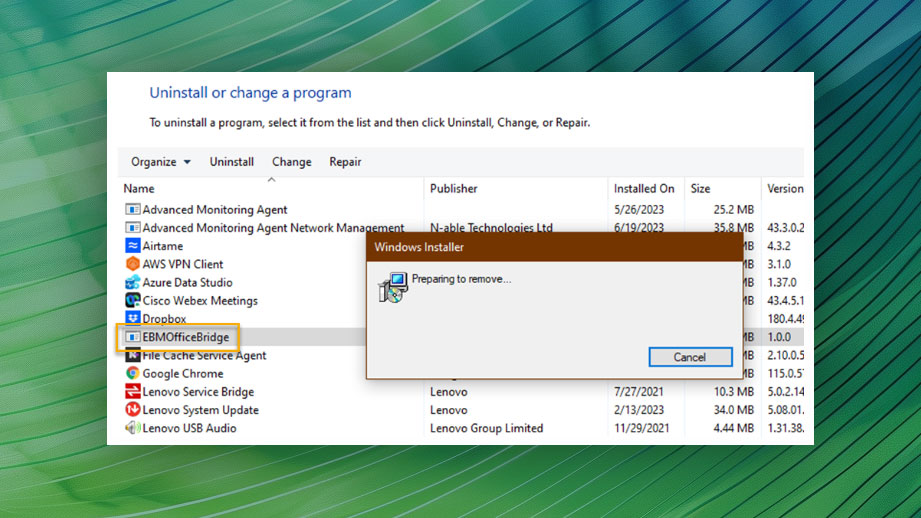This screenshot has width=921, height=518.
Task: Select the Airtame program name
Action: tap(163, 246)
